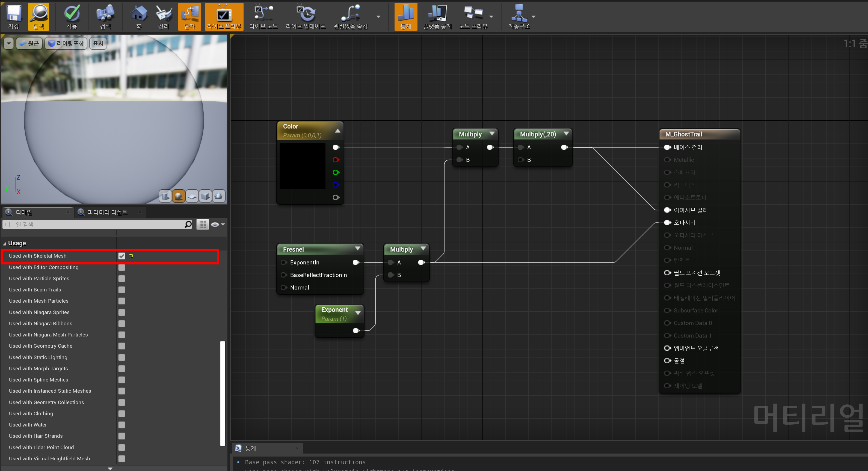
Task: Click the 라이팅포함 viewport button
Action: pos(66,43)
